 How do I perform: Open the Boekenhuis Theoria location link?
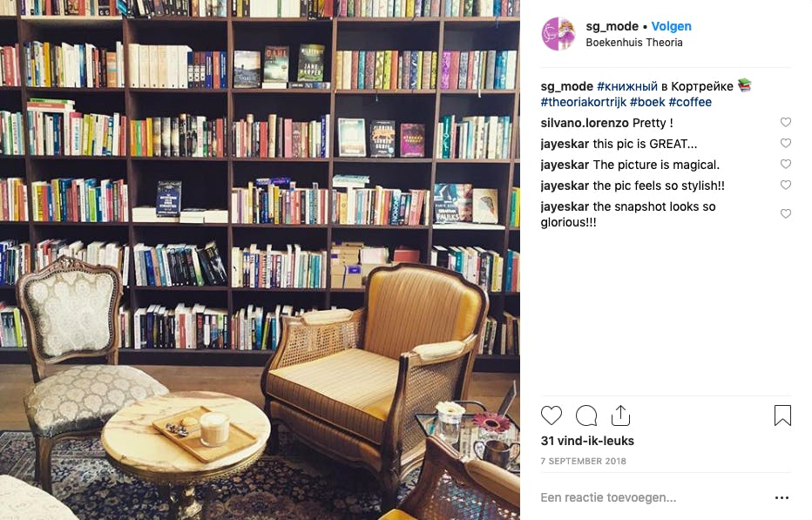pos(634,43)
